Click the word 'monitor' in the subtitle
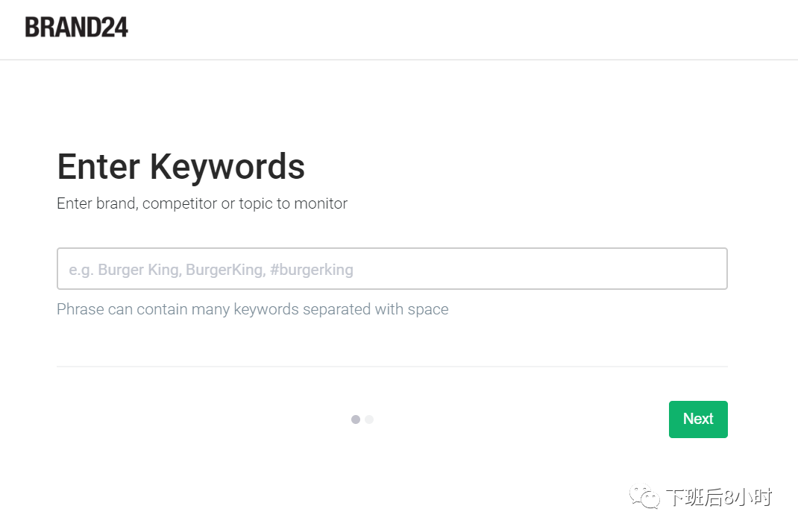This screenshot has height=532, width=798. coord(321,203)
